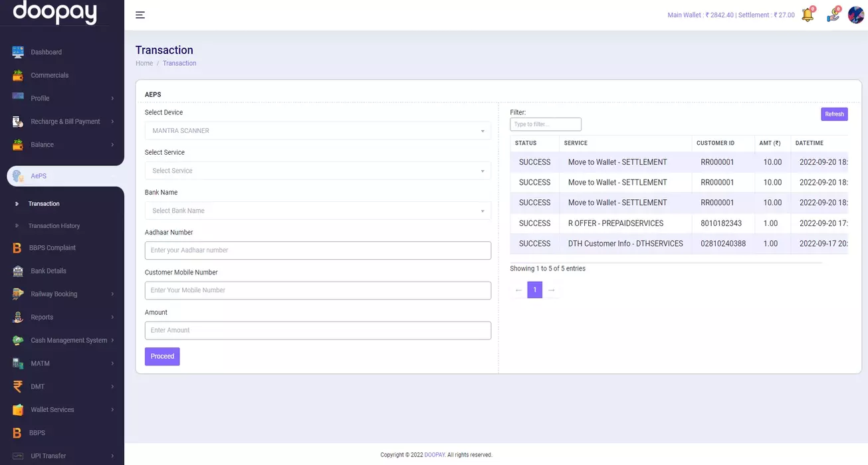868x465 pixels.
Task: Click the Dashboard monitor icon
Action: tap(18, 52)
